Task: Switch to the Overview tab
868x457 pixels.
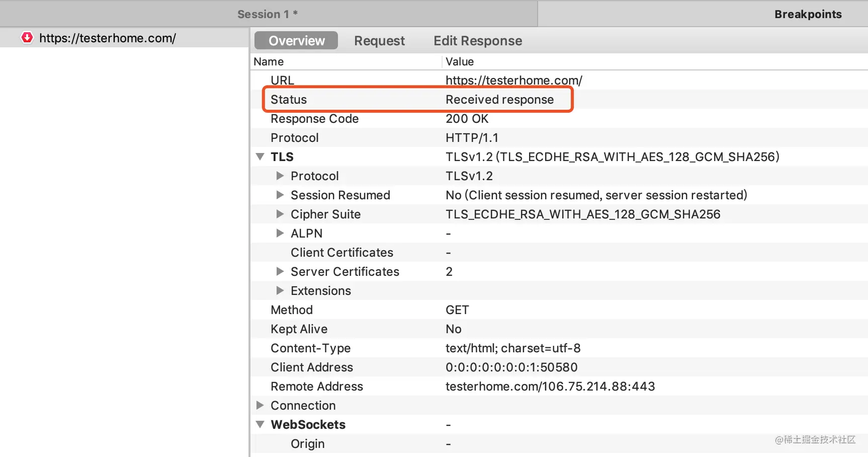Action: (x=296, y=41)
